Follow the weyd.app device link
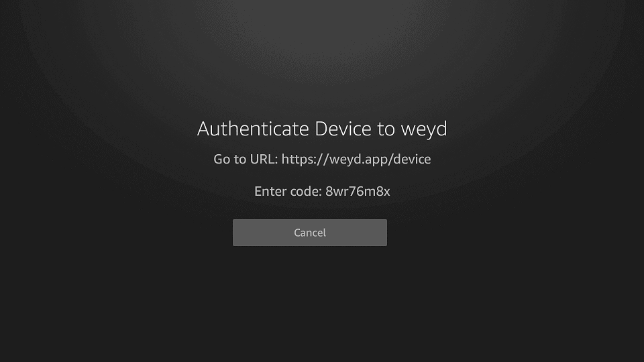 356,160
